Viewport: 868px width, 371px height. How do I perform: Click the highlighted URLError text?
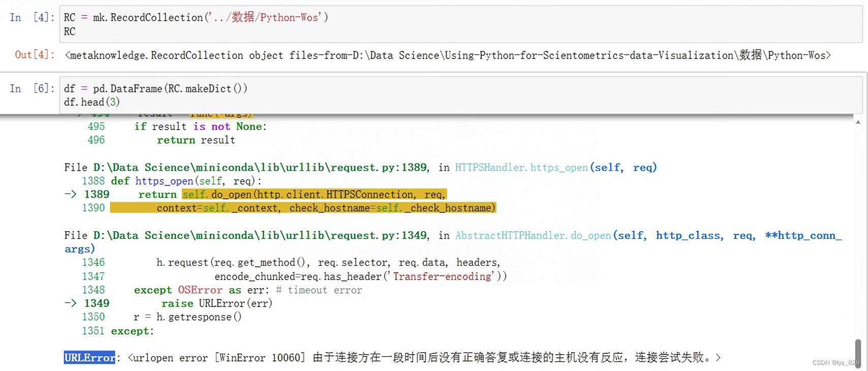(89, 357)
